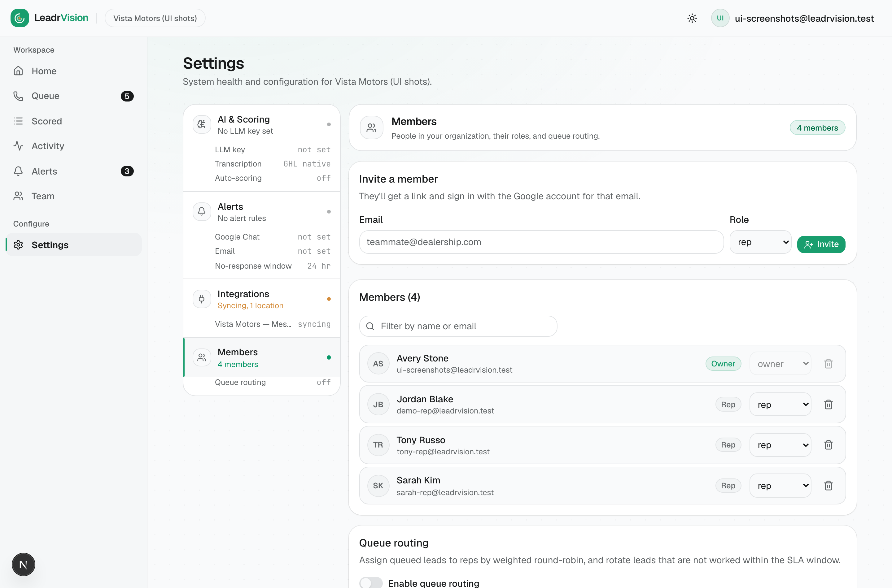This screenshot has width=892, height=588.
Task: Click the Rep badge on Jordan Blake
Action: coord(728,404)
